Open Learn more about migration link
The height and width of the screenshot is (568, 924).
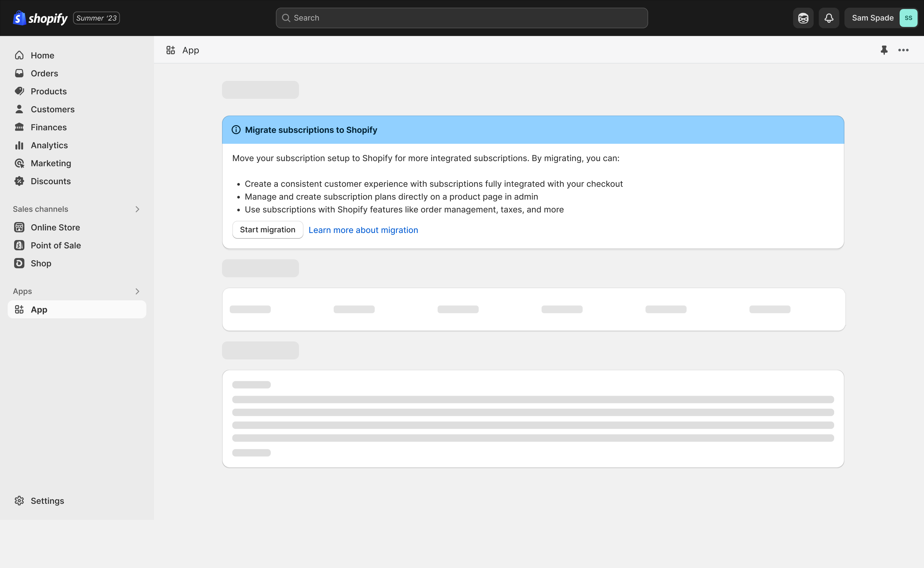[363, 230]
